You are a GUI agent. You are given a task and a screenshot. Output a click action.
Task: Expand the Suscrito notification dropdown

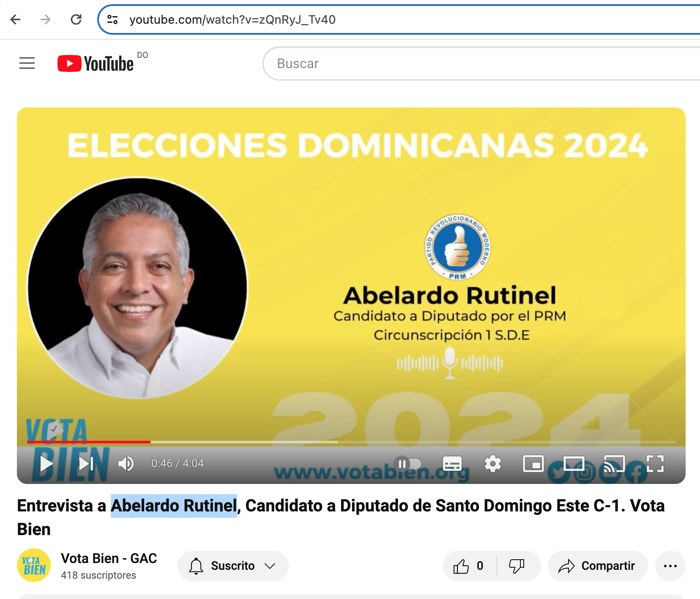[233, 566]
